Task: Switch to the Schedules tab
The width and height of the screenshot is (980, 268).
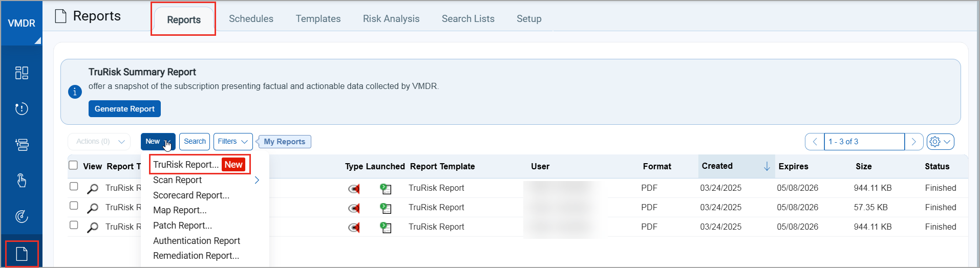Action: pos(251,19)
